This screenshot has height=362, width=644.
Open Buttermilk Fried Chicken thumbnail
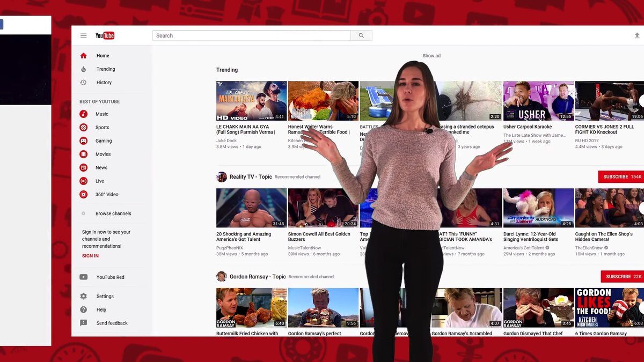point(251,308)
